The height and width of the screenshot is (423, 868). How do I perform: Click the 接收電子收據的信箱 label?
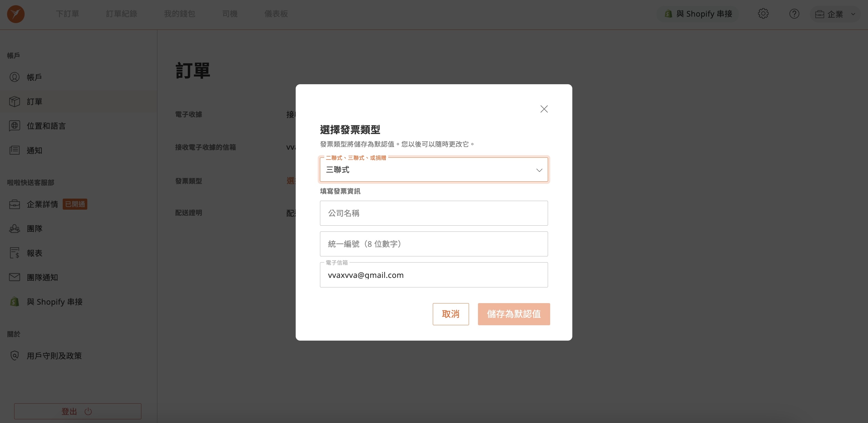[x=206, y=147]
